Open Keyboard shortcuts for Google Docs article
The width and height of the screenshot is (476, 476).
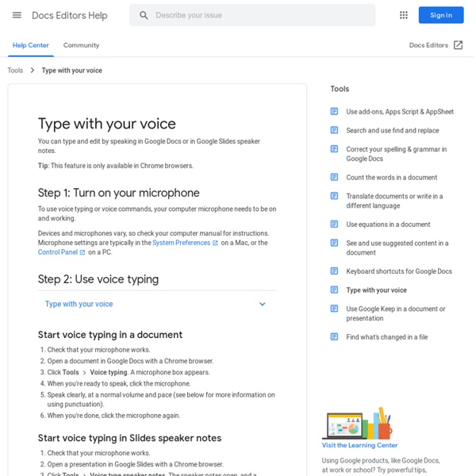[x=399, y=271]
